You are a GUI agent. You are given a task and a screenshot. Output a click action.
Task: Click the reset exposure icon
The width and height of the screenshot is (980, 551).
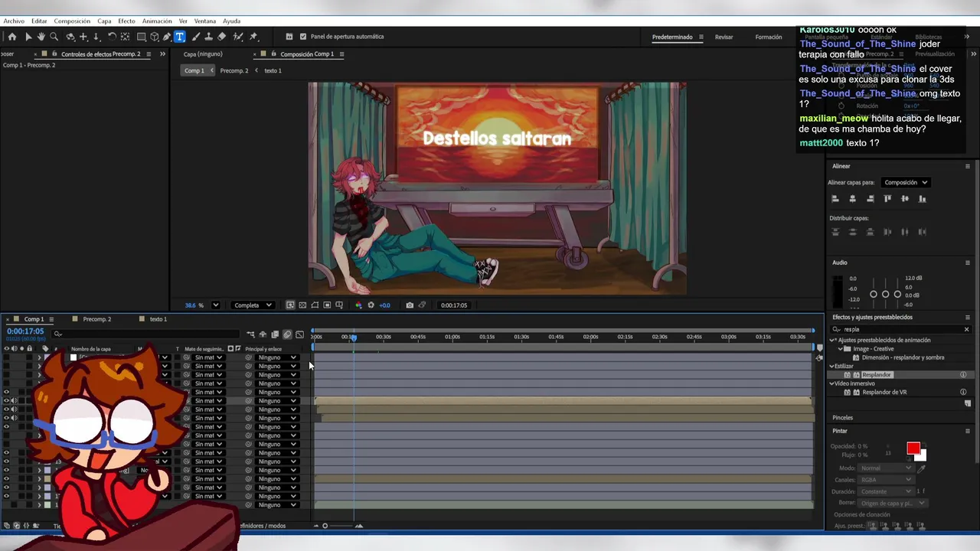371,305
